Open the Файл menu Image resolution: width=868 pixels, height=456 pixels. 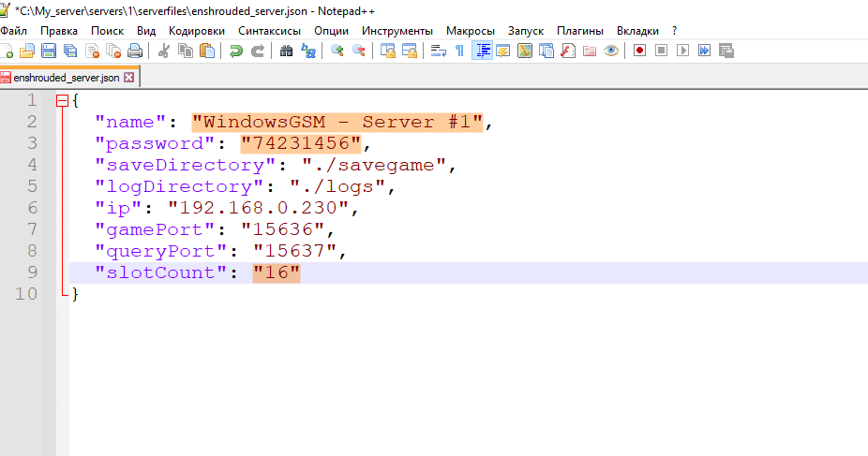pos(14,31)
